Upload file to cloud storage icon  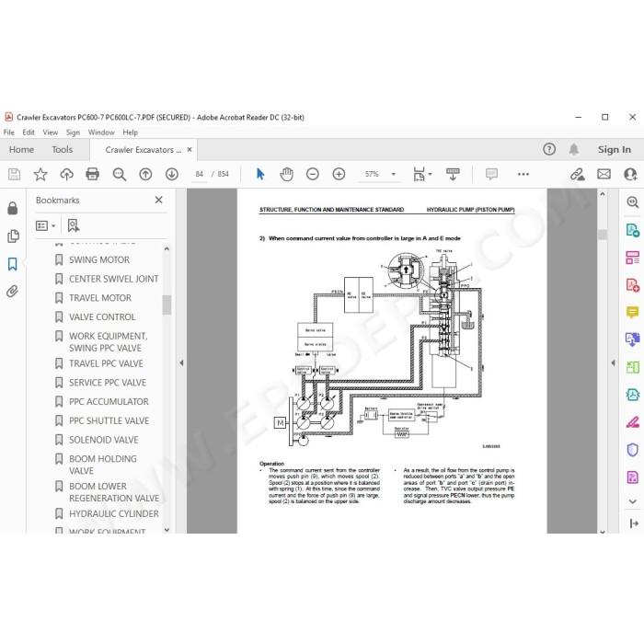point(66,174)
